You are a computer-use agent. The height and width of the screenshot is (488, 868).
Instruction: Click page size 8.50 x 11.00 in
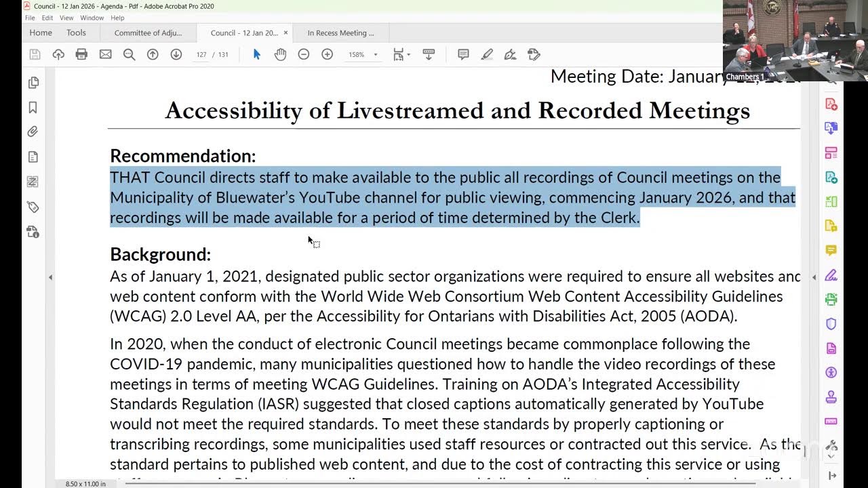coord(85,484)
